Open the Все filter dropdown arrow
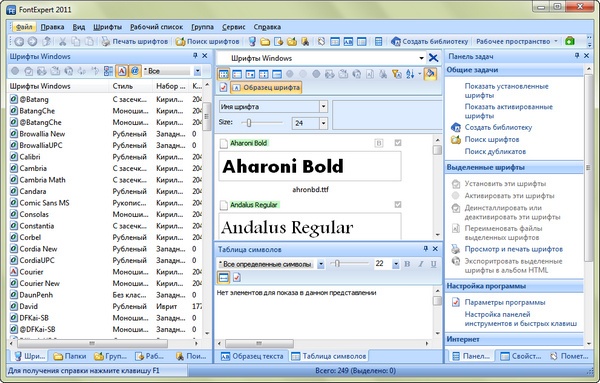600x383 pixels. pos(197,71)
